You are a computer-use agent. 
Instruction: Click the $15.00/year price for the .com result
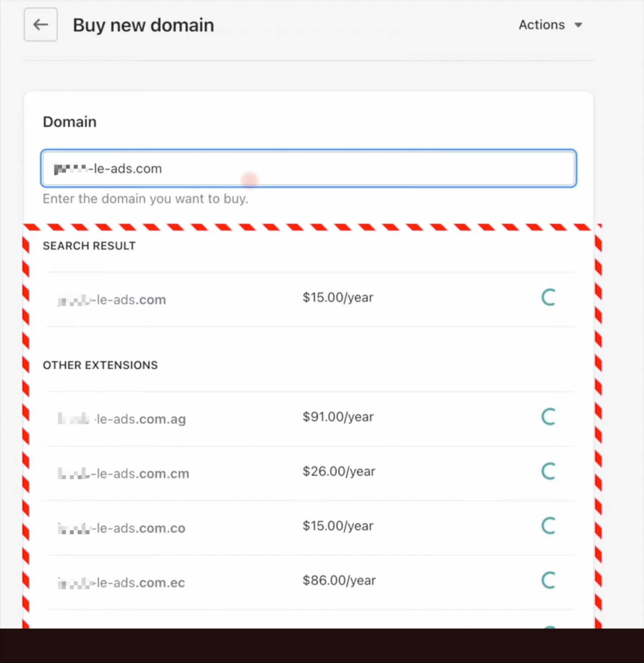(x=338, y=297)
